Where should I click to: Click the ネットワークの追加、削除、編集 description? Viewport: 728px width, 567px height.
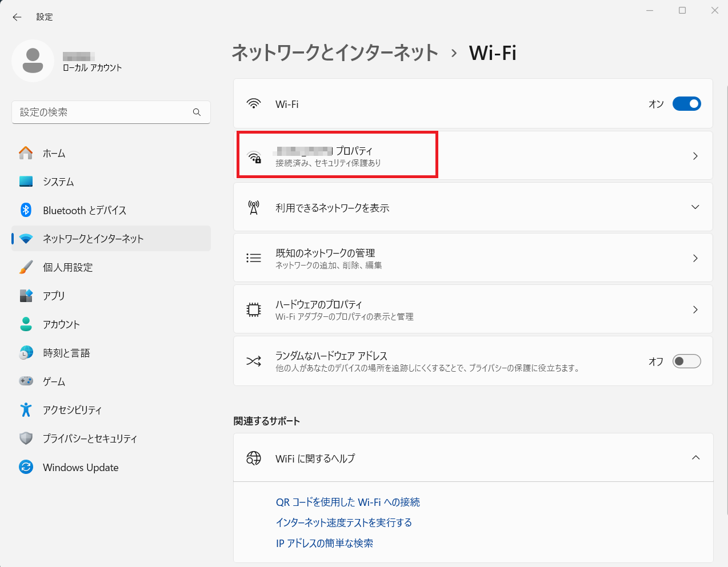point(329,266)
